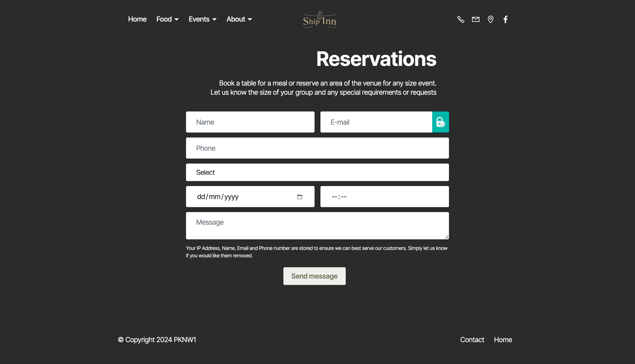Click the phone icon in header
The image size is (635, 364).
tap(461, 19)
